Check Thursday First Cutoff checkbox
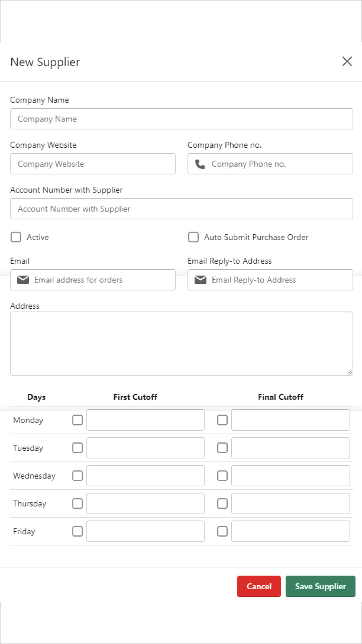The height and width of the screenshot is (644, 362). click(77, 504)
